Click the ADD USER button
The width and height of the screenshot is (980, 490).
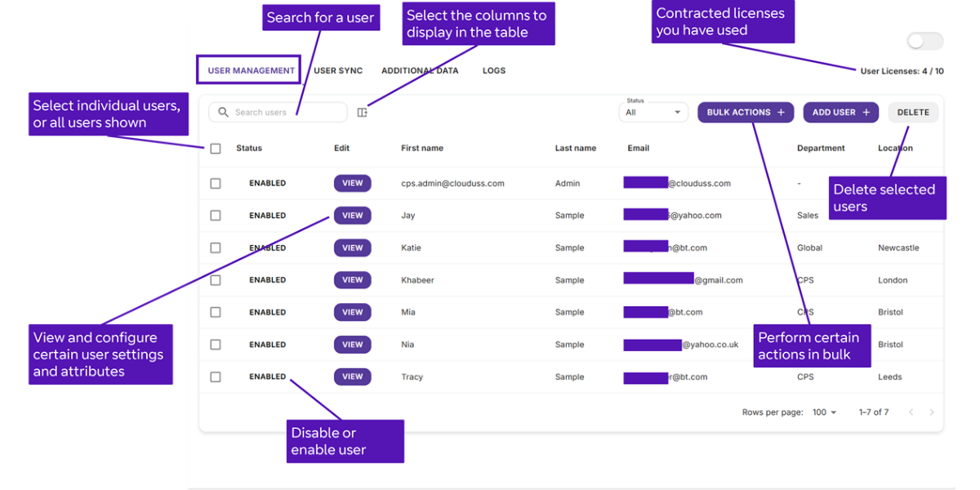click(x=840, y=112)
